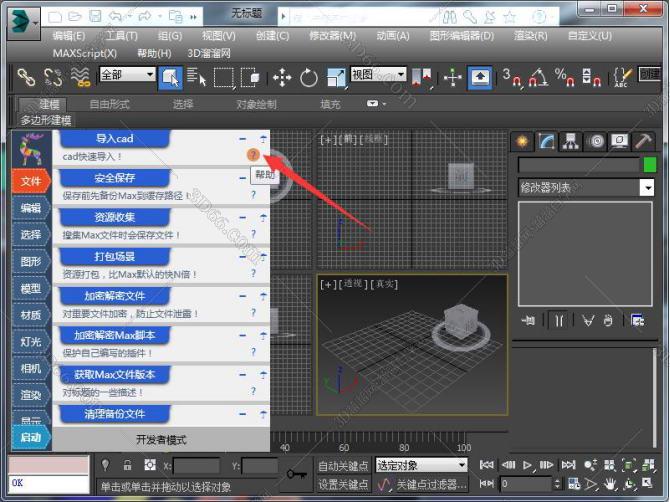
Task: Select the Bind to Space Warp icon
Action: (80, 77)
